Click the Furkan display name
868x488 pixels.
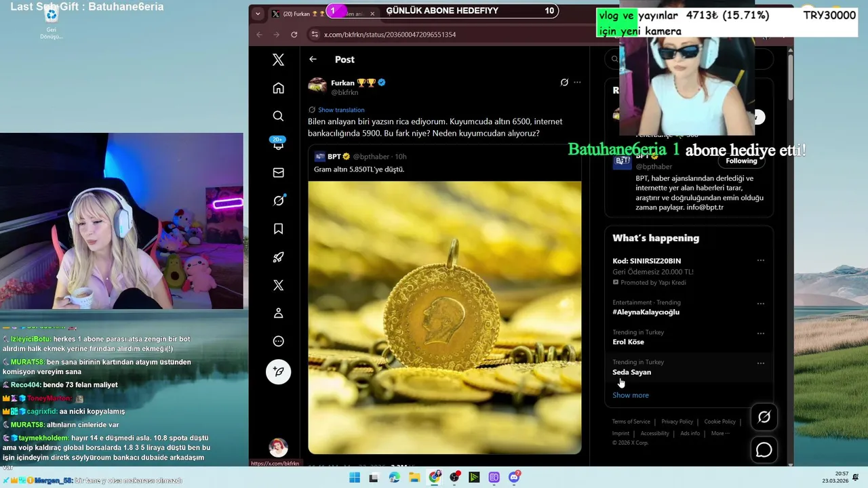(342, 83)
